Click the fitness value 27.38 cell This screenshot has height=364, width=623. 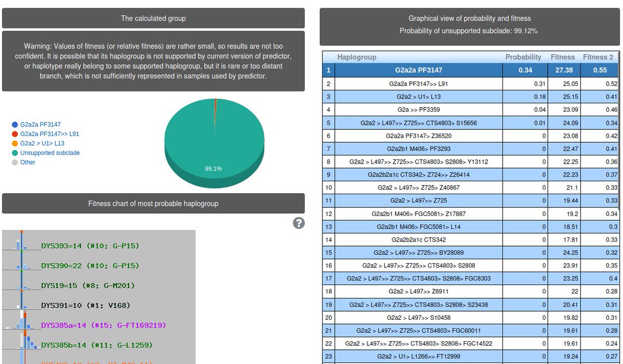tap(563, 70)
